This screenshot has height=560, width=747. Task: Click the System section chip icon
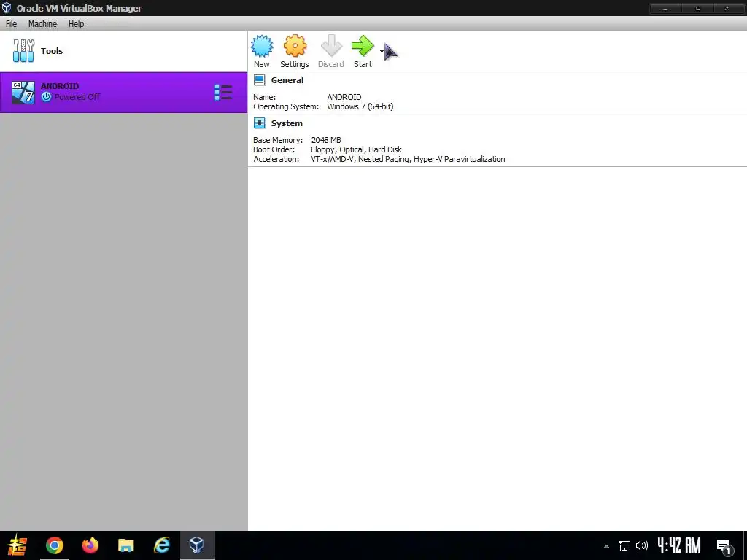pyautogui.click(x=259, y=123)
